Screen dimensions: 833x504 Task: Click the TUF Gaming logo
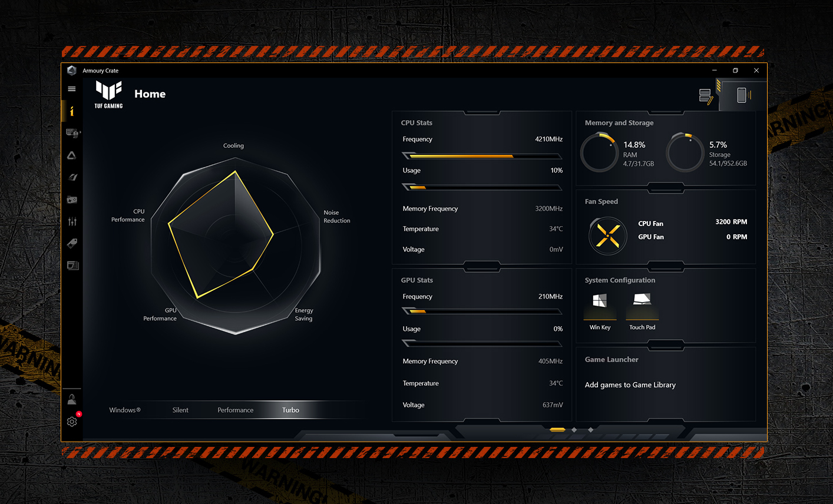click(x=109, y=95)
